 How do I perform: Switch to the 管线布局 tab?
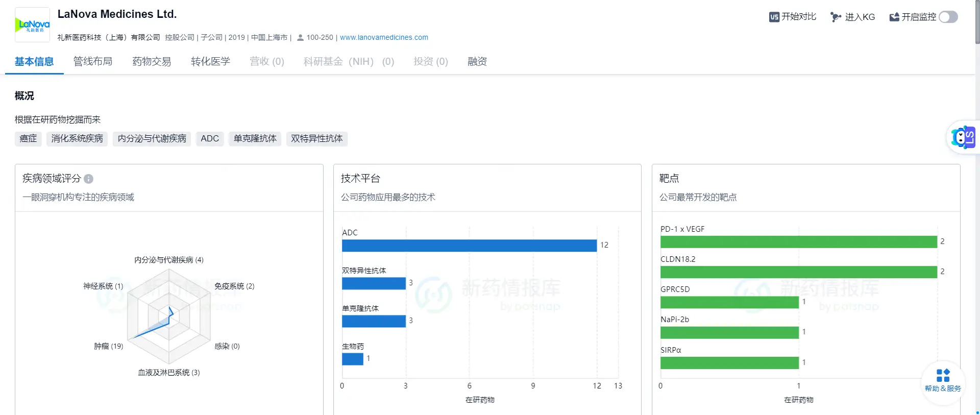tap(93, 61)
